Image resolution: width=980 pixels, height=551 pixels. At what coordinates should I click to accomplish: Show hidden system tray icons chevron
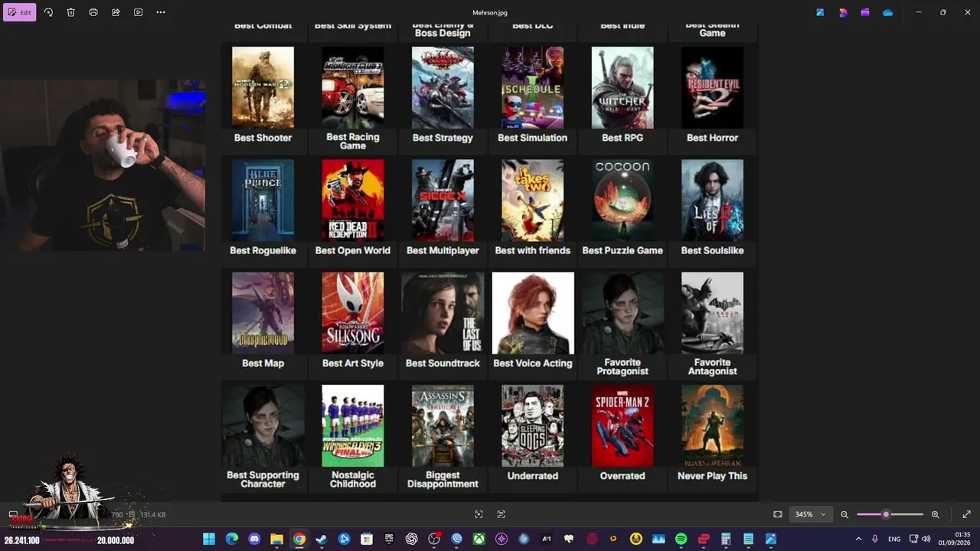pos(858,539)
